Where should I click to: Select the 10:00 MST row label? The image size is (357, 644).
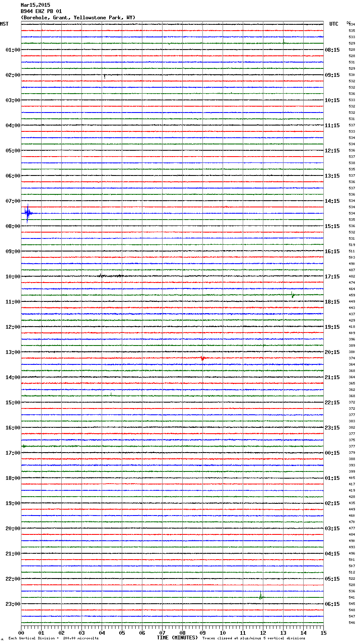tap(13, 277)
